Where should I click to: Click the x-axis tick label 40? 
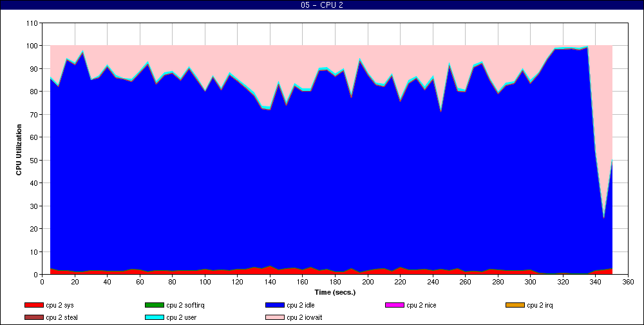coord(107,282)
